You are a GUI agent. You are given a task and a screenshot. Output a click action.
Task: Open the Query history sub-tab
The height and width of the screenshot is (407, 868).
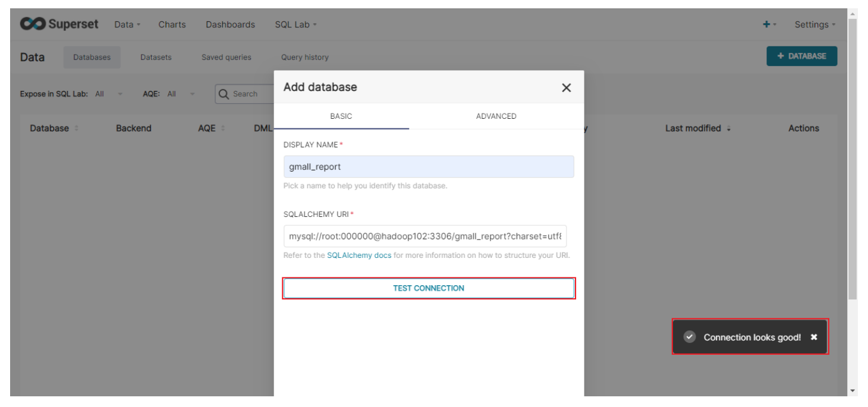coord(305,57)
